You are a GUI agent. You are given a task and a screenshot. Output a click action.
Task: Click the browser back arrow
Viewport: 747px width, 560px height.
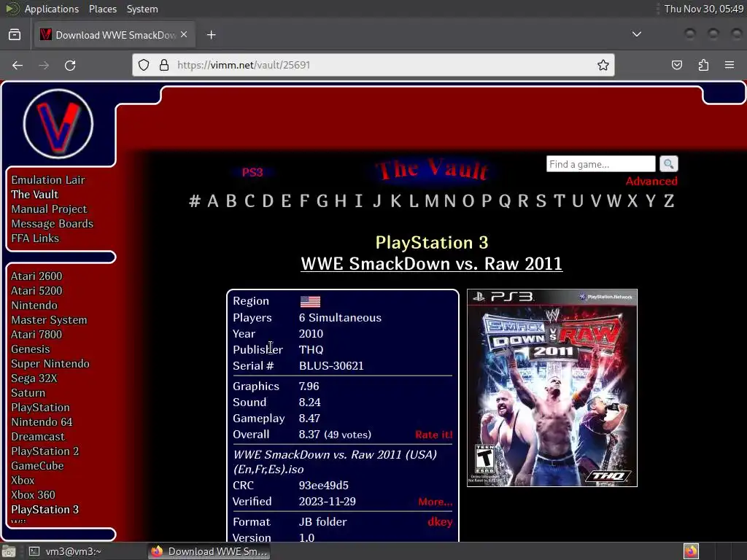[18, 65]
